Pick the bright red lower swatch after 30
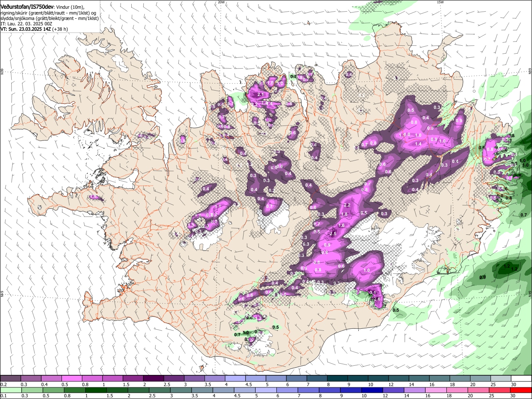532x399 pixels. (520, 390)
